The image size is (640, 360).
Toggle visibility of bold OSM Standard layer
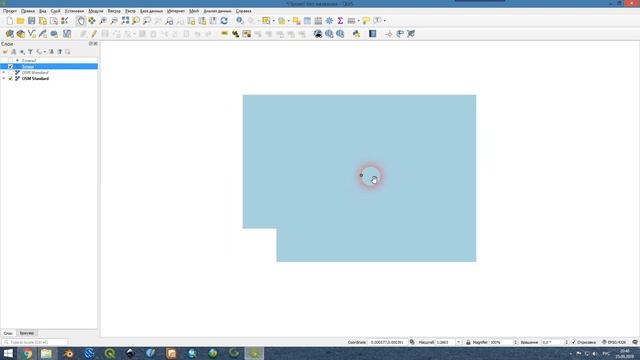[x=11, y=78]
